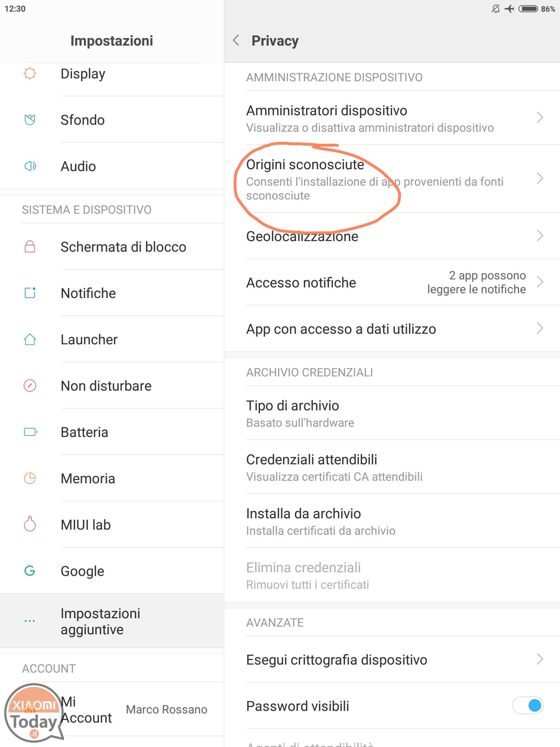Tap the pie chart icon for Memoria
Viewport: 560px width, 747px height.
[x=30, y=478]
